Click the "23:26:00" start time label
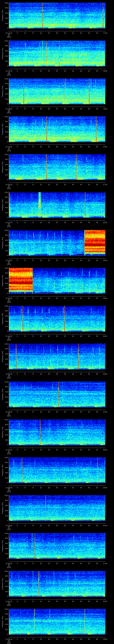Image resolution: width=114 pixels, height=644 pixels. (9, 412)
